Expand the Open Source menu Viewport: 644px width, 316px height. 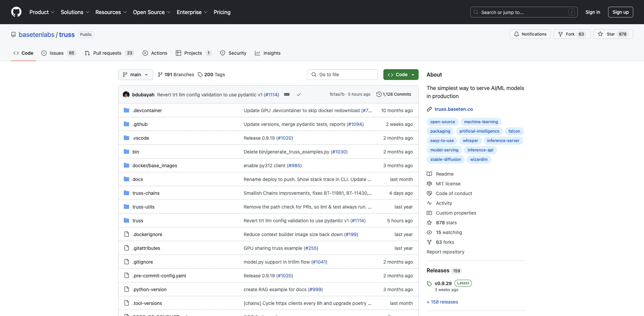click(x=152, y=12)
